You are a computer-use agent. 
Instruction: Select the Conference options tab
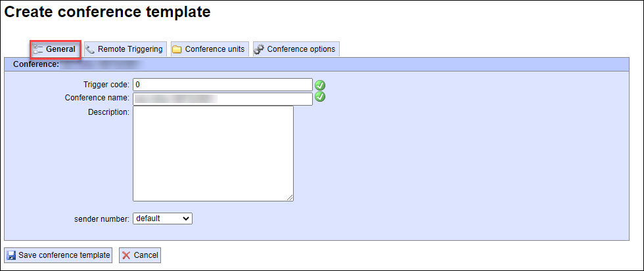[296, 49]
